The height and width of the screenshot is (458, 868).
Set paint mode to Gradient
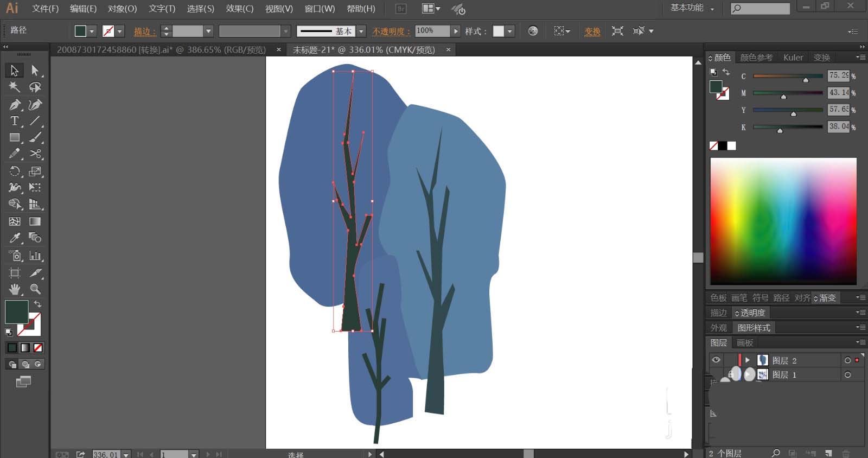tap(25, 347)
